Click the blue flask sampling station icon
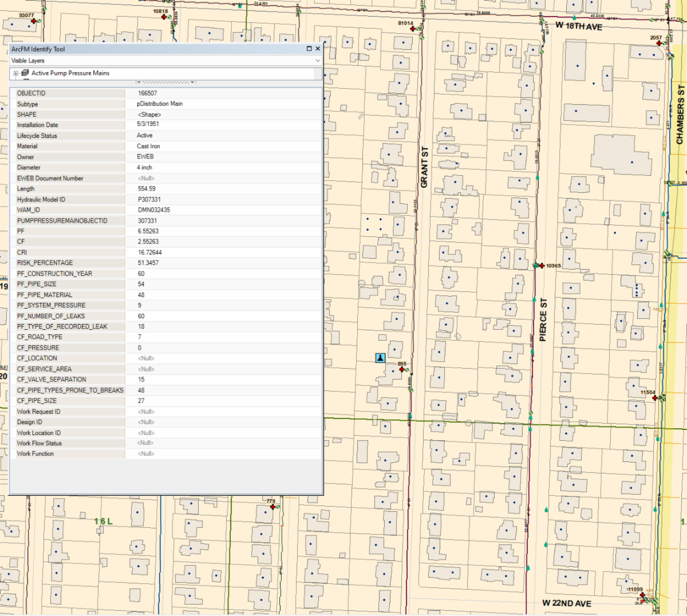Image resolution: width=687 pixels, height=616 pixels. [380, 358]
